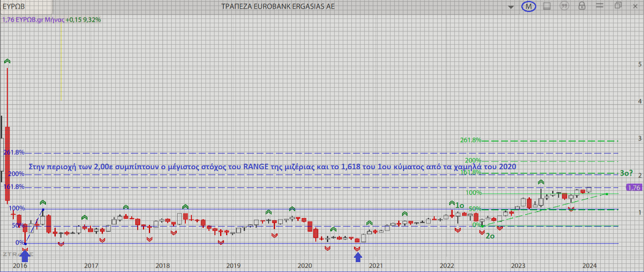This screenshot has width=644, height=272.
Task: Click the chart title ΤΡΑΠΕΖΑ EUROBANK ERGASIAS AE
Action: [278, 6]
